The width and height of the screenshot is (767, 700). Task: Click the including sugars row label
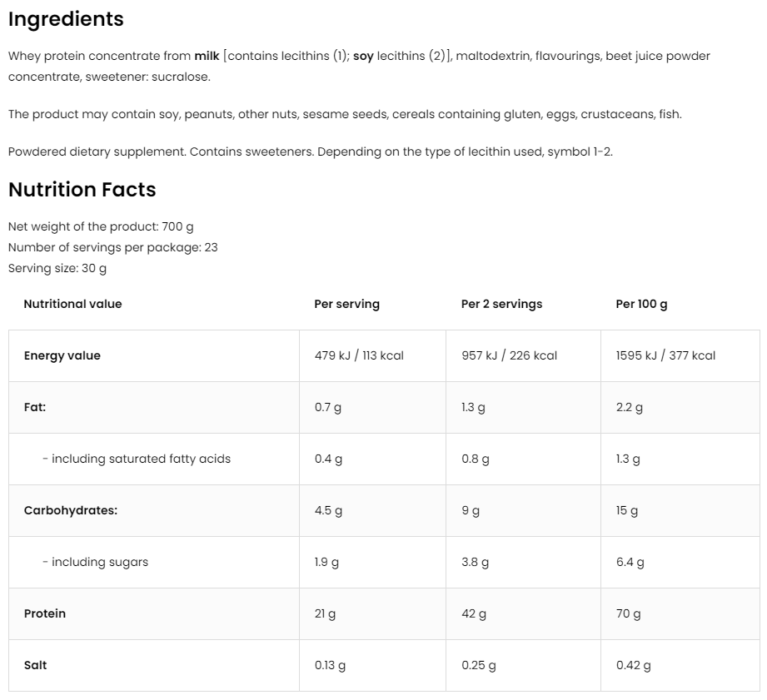[x=95, y=562]
